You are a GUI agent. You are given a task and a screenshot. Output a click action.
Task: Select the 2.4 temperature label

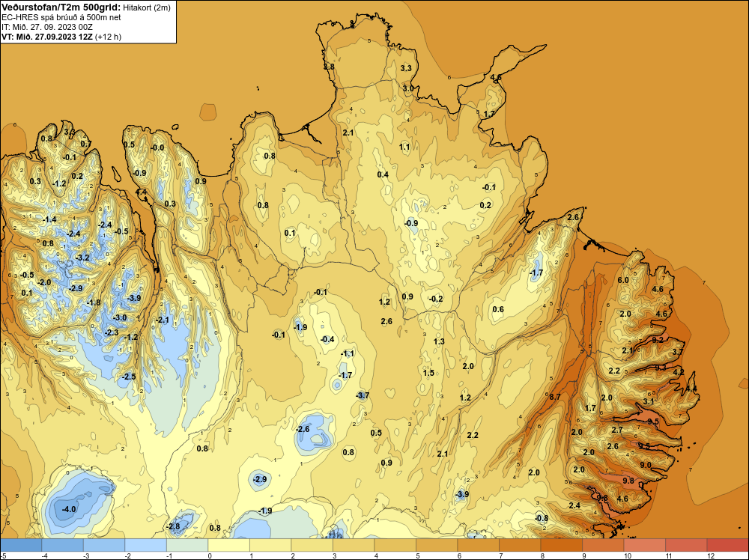tap(574, 505)
